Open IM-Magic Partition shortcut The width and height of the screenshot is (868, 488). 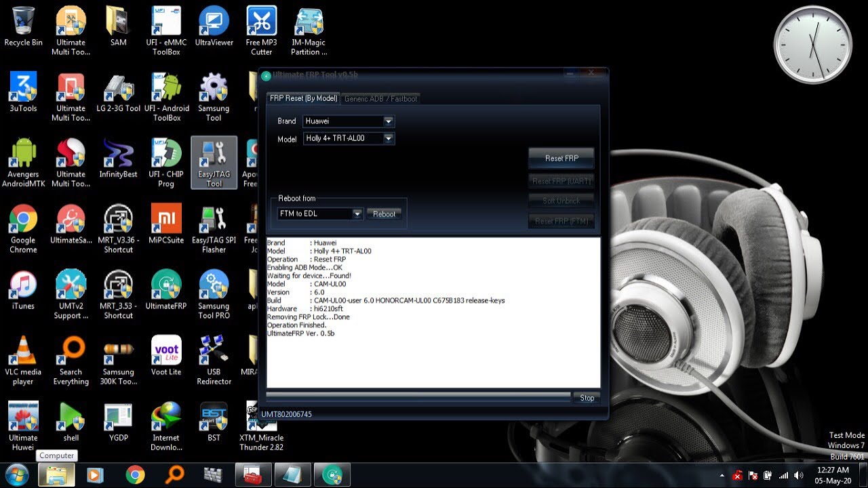[309, 30]
